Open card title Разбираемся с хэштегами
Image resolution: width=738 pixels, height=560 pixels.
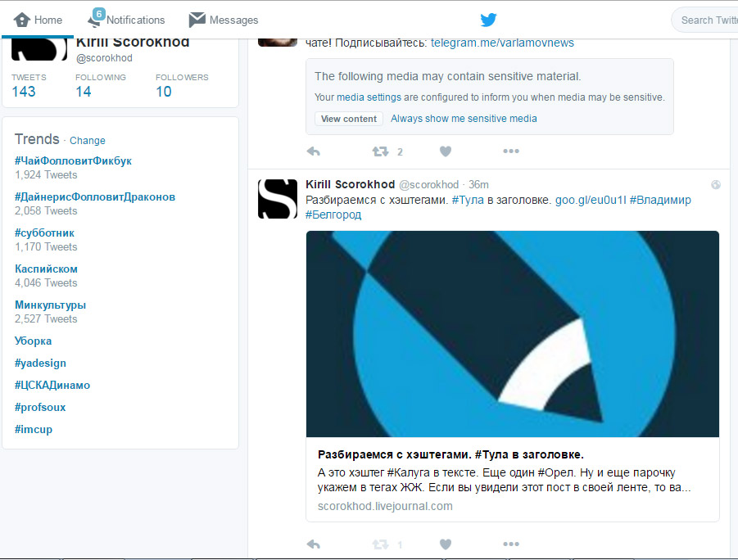point(450,454)
